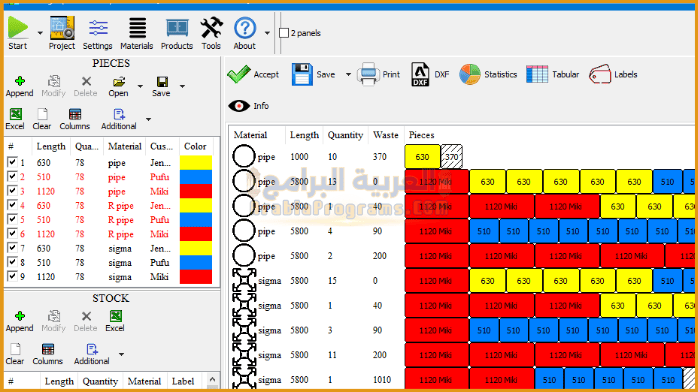Open Settings sliders icon
Viewport: 698px width, 392px height.
[98, 28]
